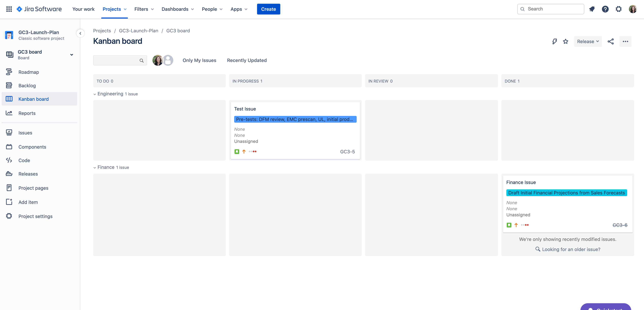Star the board as a favorite

coord(565,41)
